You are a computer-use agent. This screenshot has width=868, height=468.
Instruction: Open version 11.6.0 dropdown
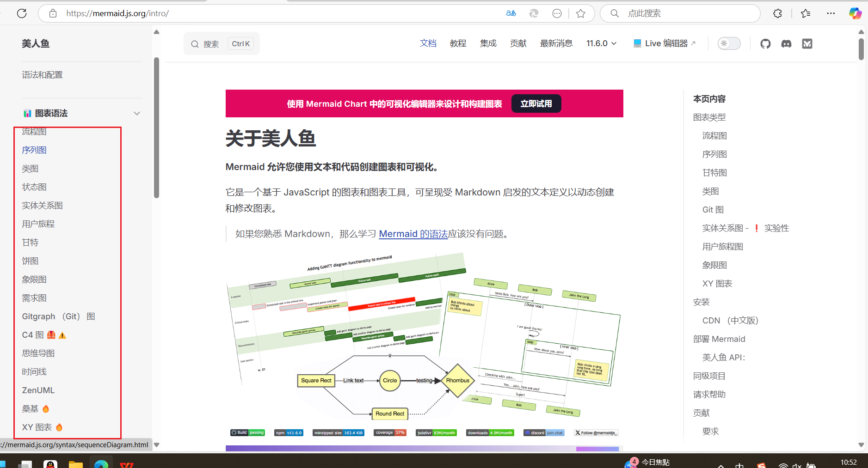pyautogui.click(x=601, y=43)
